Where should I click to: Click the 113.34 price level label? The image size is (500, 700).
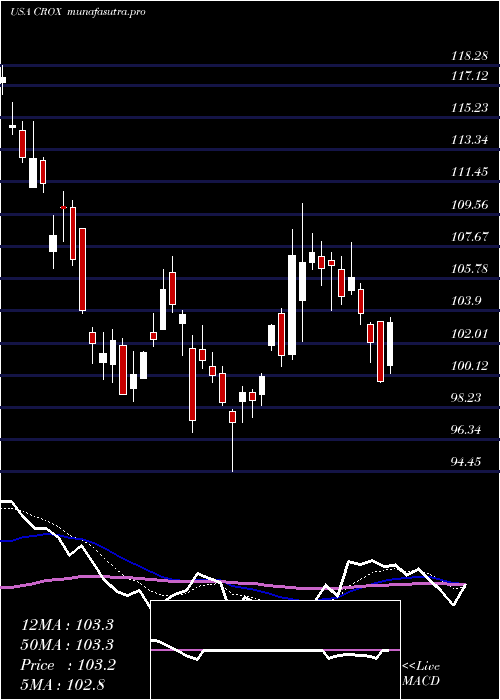tap(469, 141)
